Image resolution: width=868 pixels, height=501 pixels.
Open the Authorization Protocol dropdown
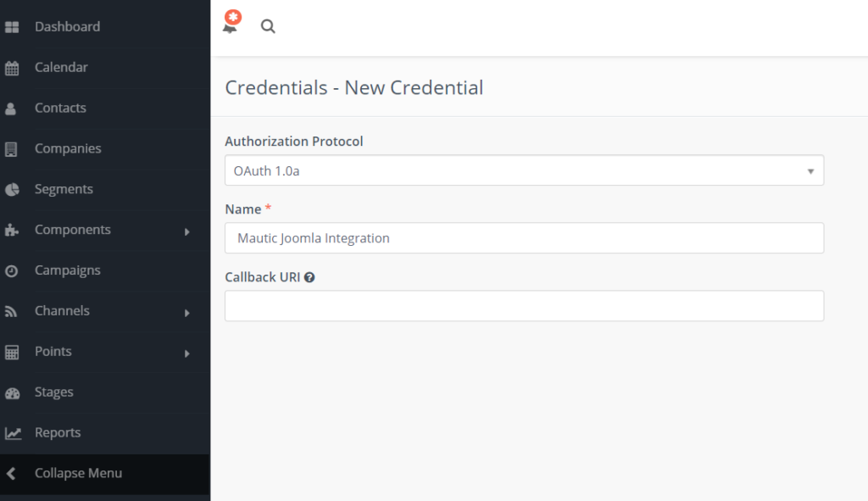(524, 170)
